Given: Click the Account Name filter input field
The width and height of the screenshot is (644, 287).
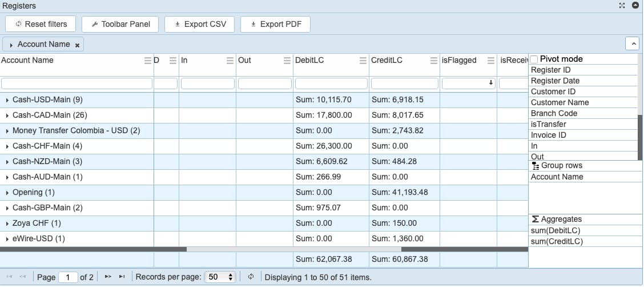Looking at the screenshot, I should [77, 83].
